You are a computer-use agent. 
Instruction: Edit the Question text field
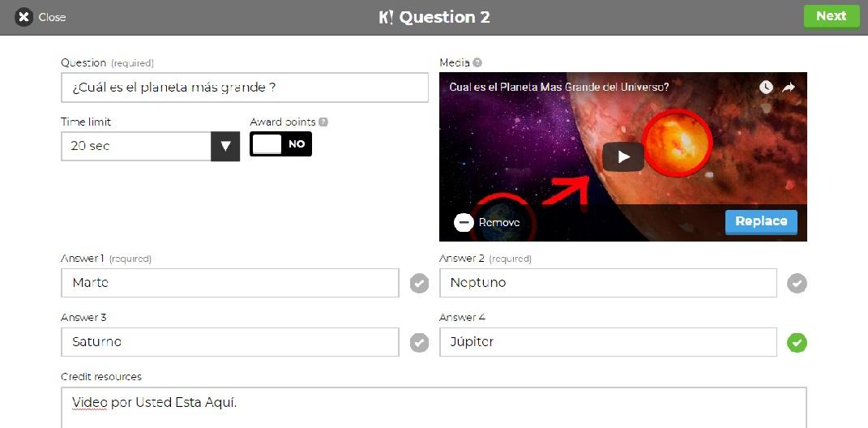245,88
